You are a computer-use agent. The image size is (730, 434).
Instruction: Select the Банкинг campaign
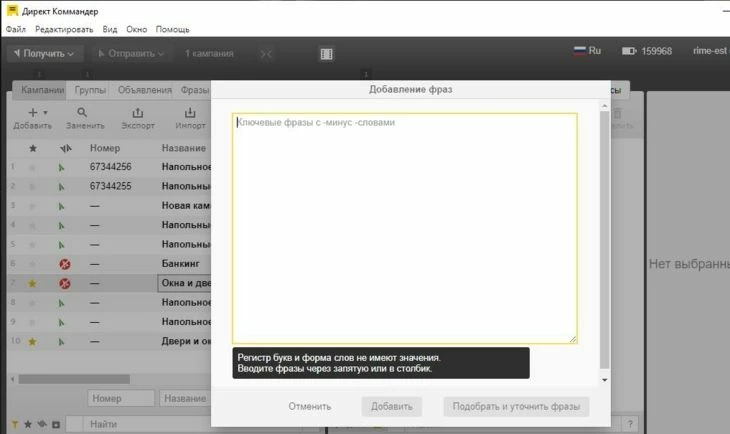click(181, 264)
